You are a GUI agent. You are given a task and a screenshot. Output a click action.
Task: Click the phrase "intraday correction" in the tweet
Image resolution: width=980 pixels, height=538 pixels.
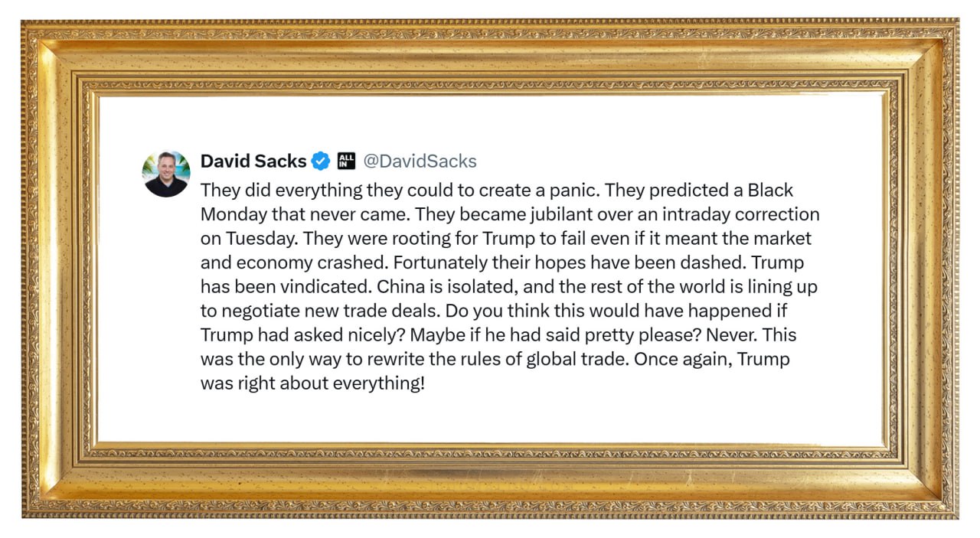point(745,214)
